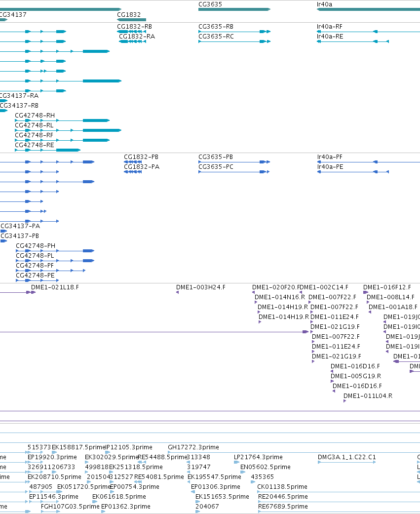Select the Ir40a gene label

coord(324,4)
